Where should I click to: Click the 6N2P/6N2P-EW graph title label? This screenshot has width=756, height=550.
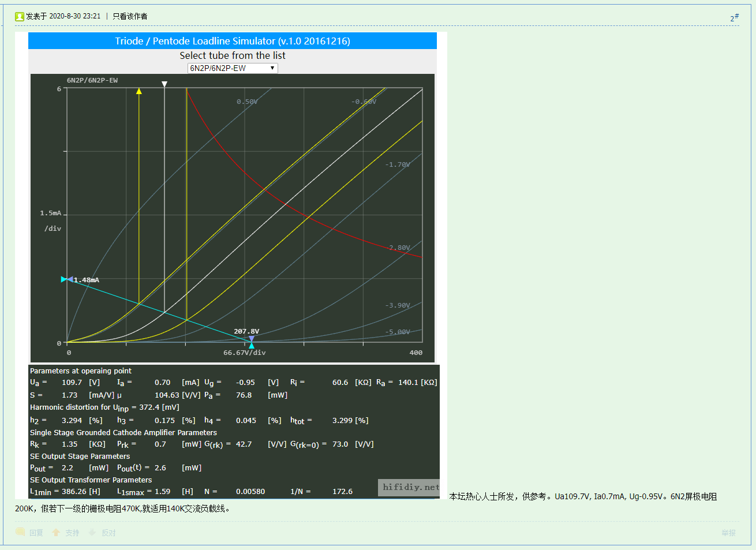[x=92, y=80]
